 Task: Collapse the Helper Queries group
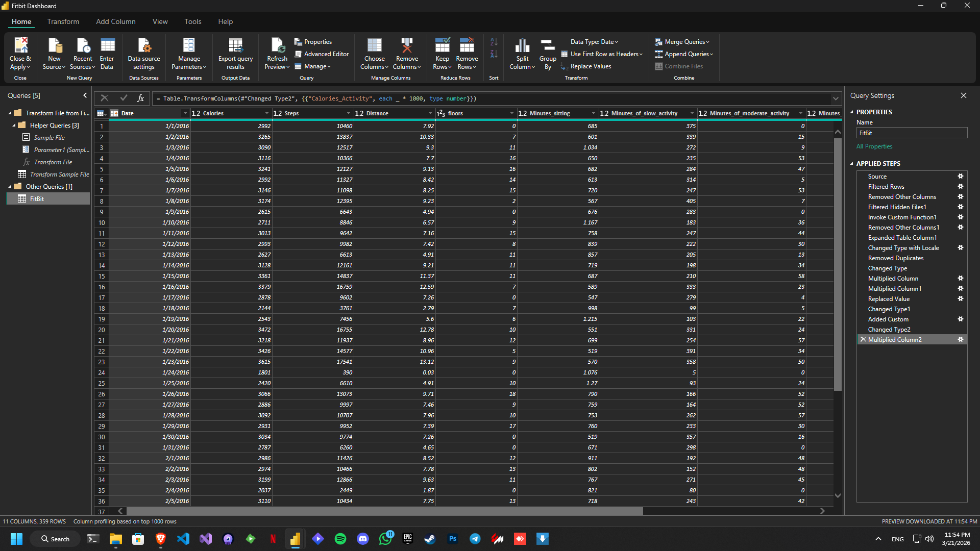pos(13,125)
